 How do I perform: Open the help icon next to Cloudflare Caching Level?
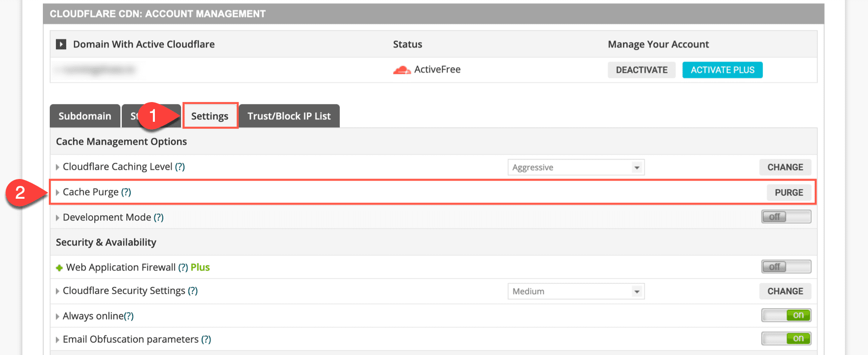point(181,167)
